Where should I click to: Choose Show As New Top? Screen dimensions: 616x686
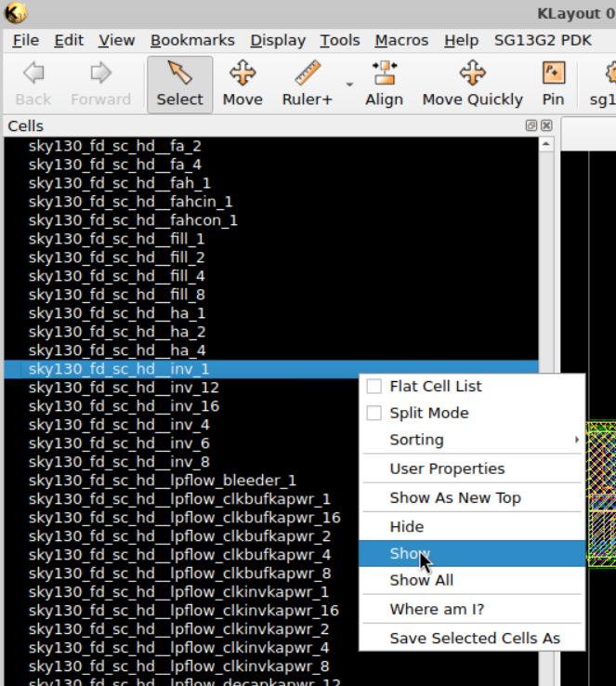pyautogui.click(x=454, y=497)
